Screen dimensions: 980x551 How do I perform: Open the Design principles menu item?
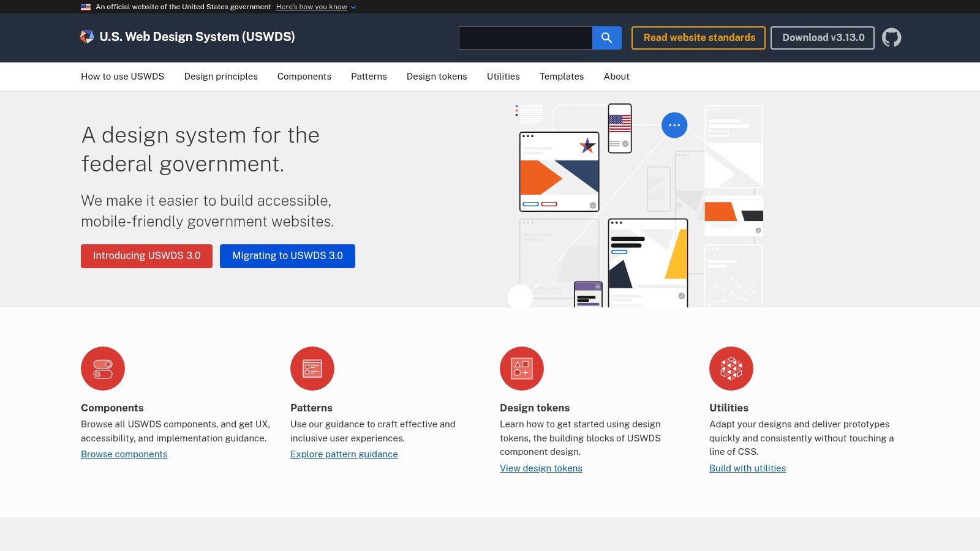(221, 77)
